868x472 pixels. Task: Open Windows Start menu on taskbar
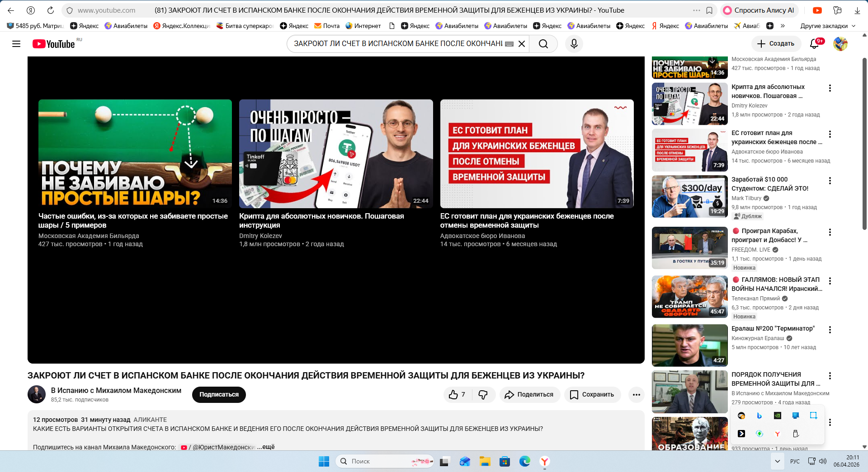click(324, 461)
